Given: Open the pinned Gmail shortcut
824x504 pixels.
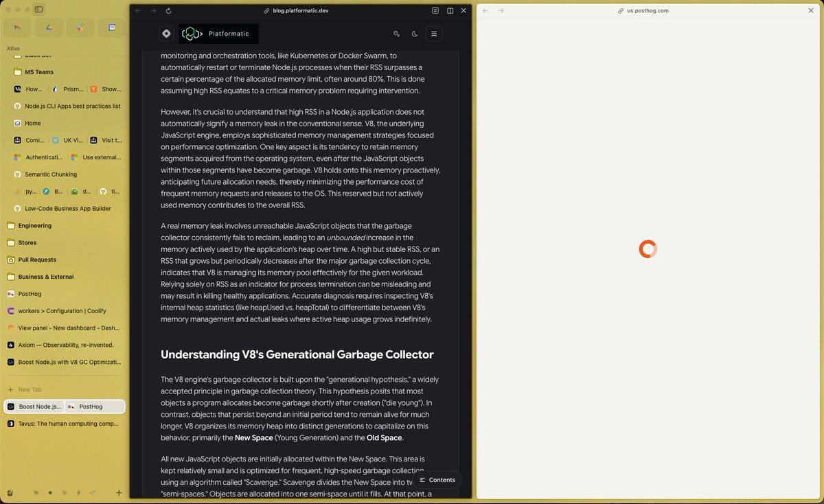Looking at the screenshot, I should tap(18, 27).
